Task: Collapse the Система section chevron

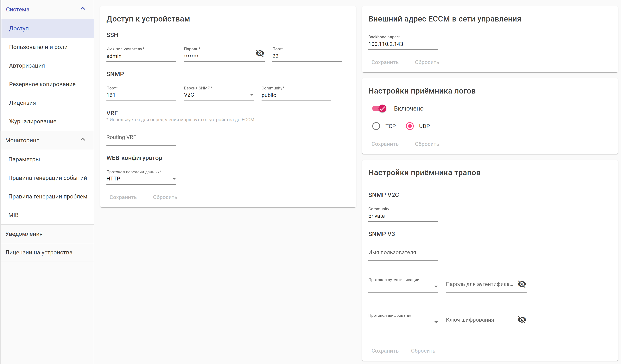Action: [x=83, y=9]
